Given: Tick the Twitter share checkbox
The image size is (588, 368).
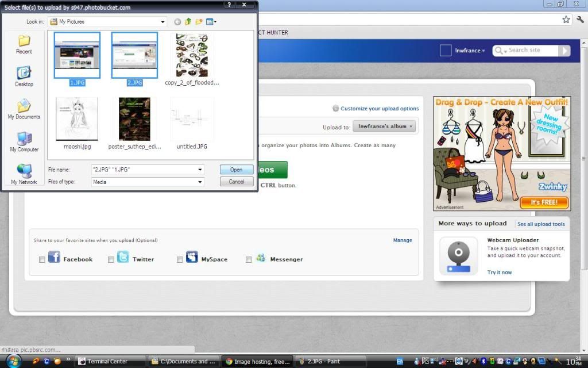Looking at the screenshot, I should pos(111,260).
